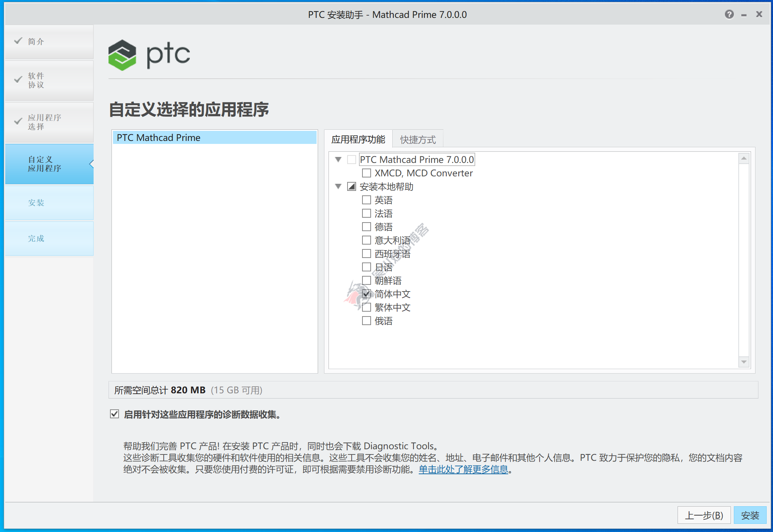This screenshot has width=773, height=532.
Task: Check the 朝鲜语 help language
Action: (x=366, y=280)
